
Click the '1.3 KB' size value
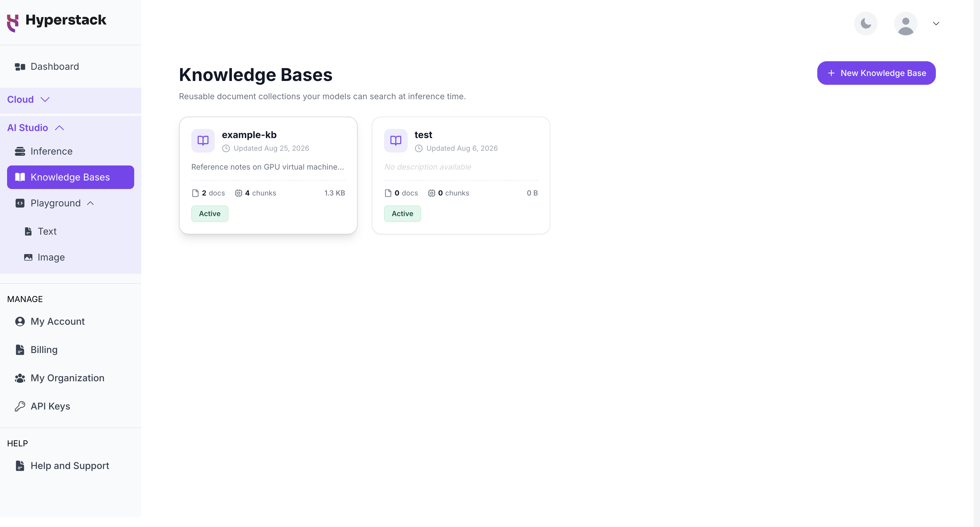pos(334,193)
